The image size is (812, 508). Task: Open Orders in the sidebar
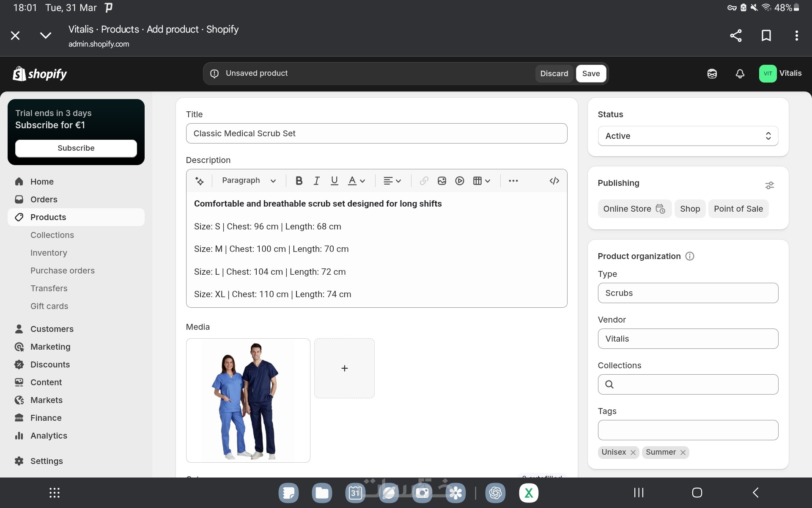pyautogui.click(x=44, y=199)
